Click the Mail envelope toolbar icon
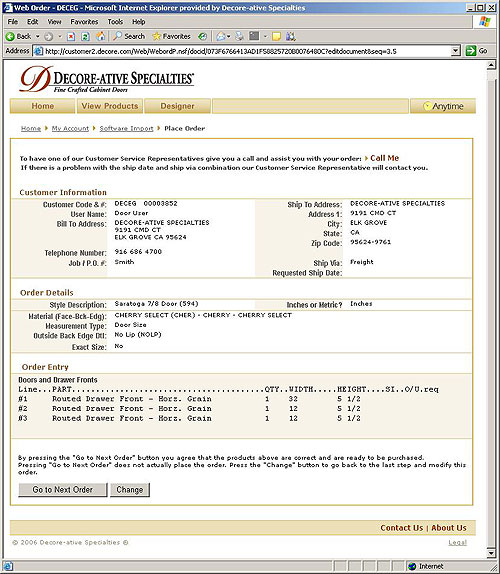This screenshot has height=574, width=500. (221, 36)
